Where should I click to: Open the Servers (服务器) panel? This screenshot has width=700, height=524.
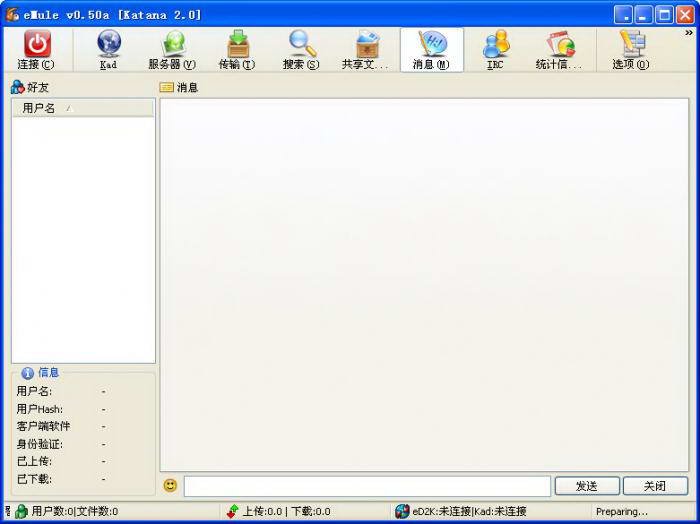point(172,45)
